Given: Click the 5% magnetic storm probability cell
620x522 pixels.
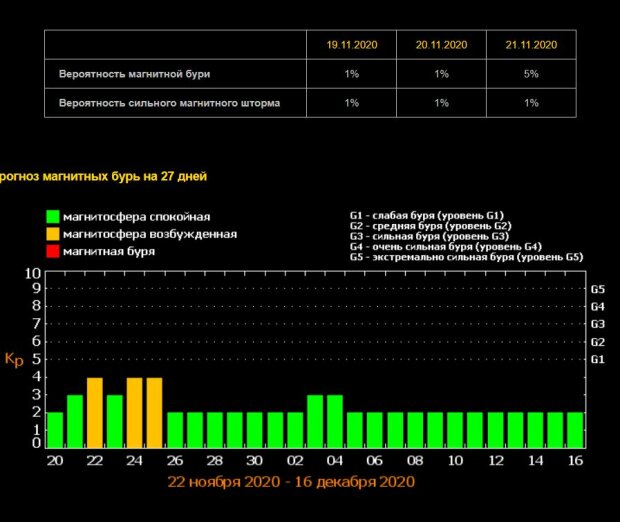Looking at the screenshot, I should click(531, 74).
